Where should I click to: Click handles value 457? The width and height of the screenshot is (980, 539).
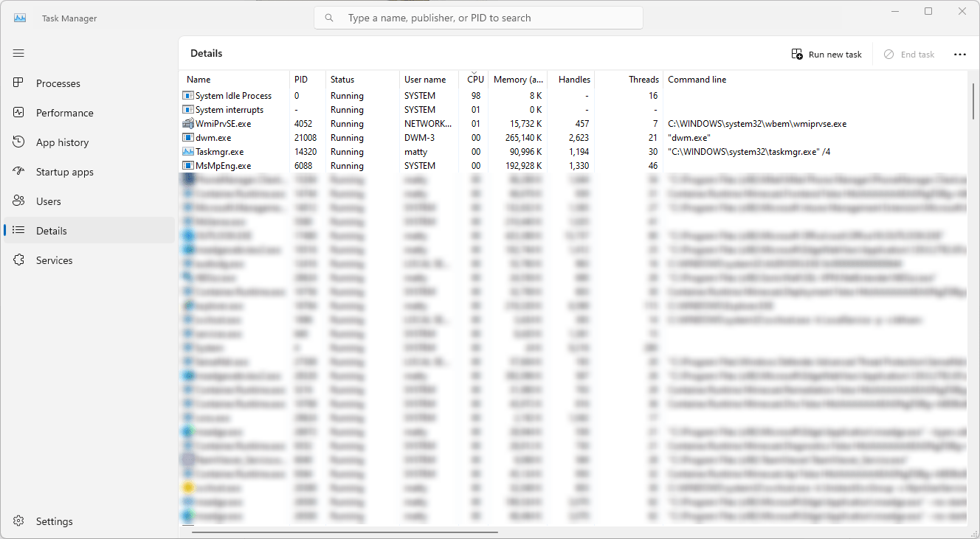click(582, 124)
